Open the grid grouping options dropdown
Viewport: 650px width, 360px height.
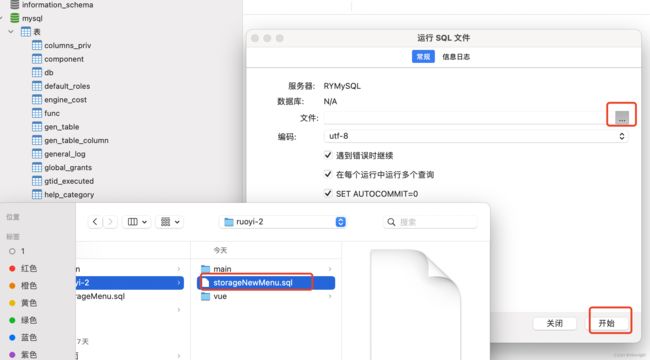pos(170,222)
